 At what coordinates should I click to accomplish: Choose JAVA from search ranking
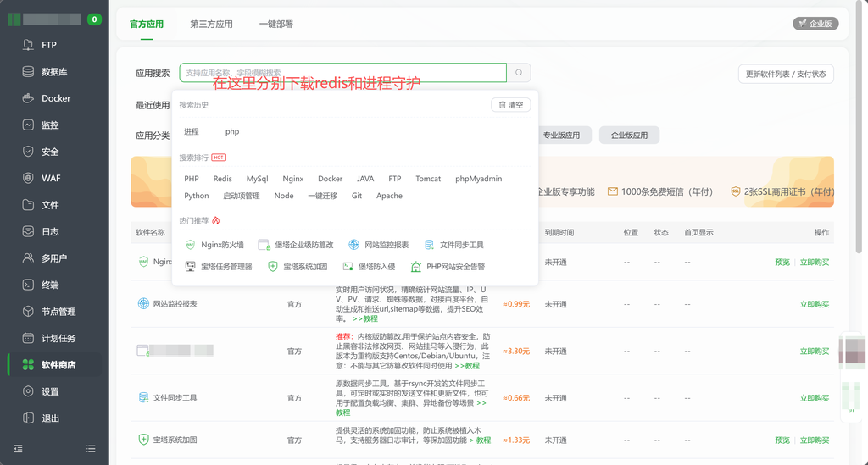(365, 179)
